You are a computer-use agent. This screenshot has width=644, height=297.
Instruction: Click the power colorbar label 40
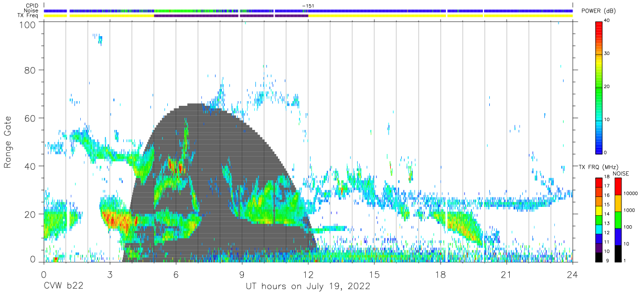pyautogui.click(x=608, y=21)
